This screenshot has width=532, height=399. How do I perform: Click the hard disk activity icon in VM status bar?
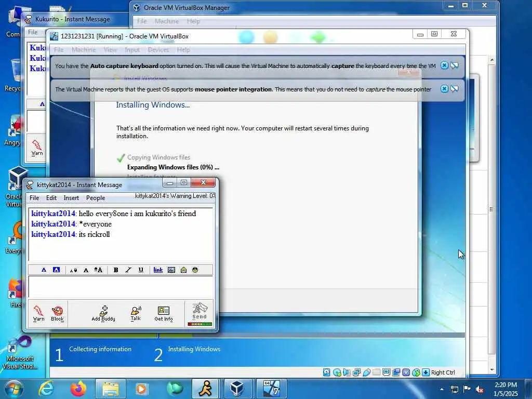click(326, 373)
